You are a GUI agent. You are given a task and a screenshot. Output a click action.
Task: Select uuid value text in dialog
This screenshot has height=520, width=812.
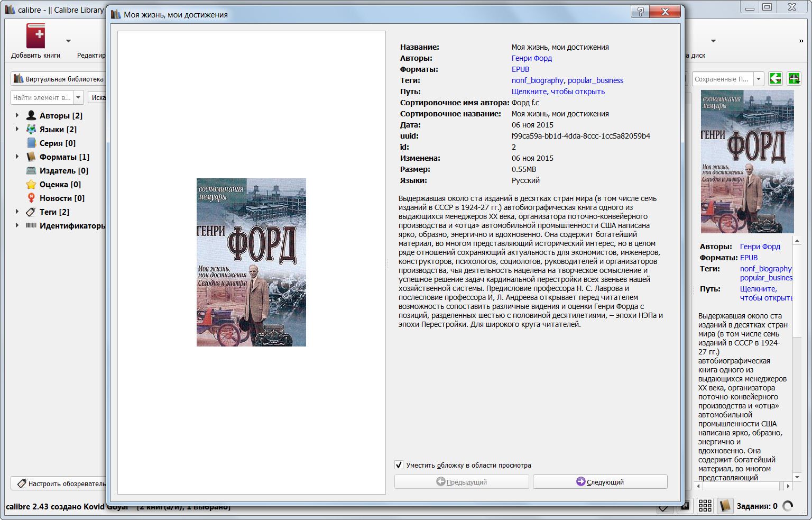[580, 136]
